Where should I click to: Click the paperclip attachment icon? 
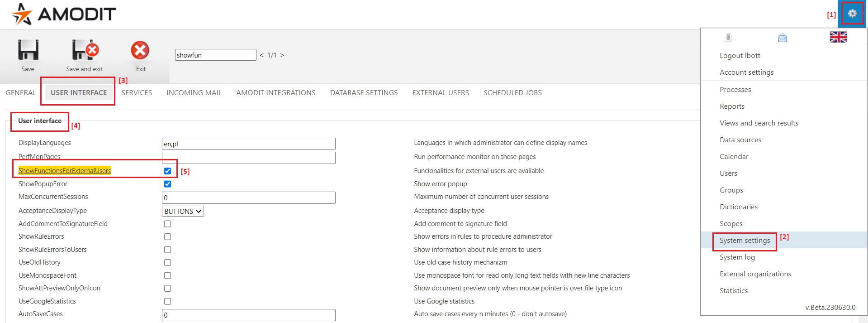(x=728, y=37)
